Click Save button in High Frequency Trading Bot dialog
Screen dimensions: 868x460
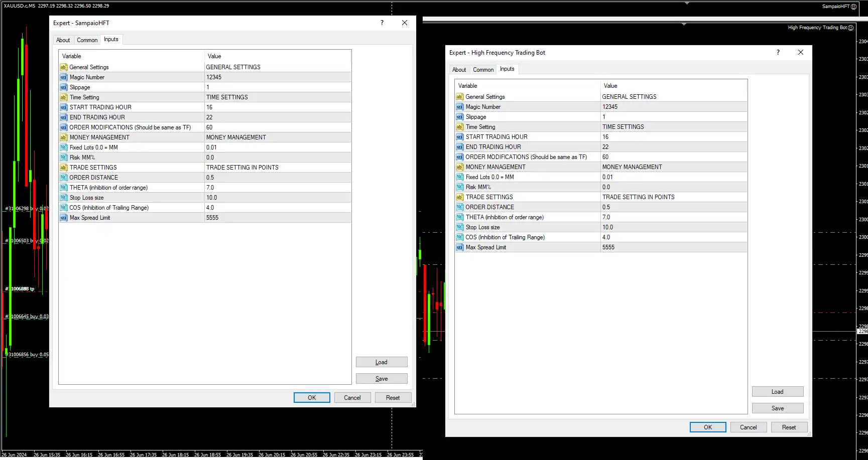coord(778,408)
